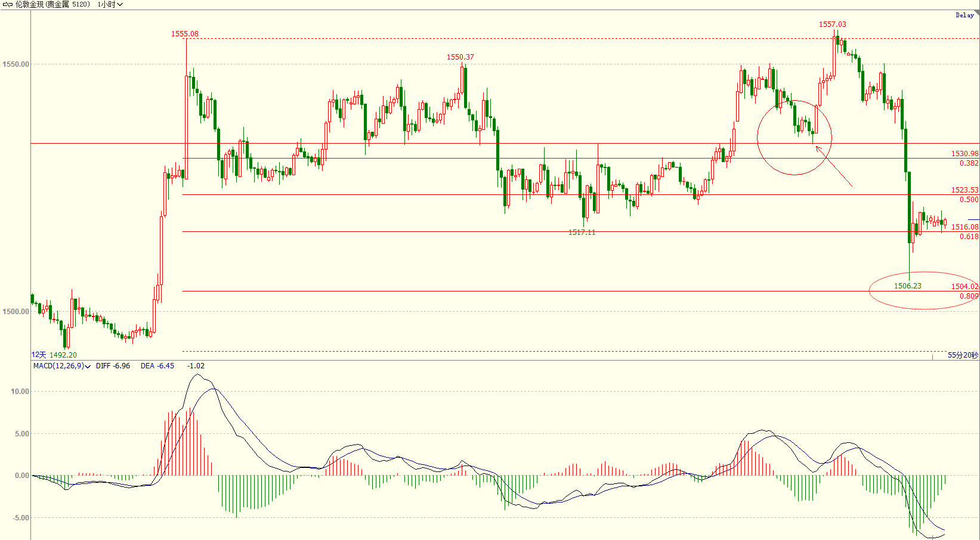Image resolution: width=980 pixels, height=540 pixels.
Task: Click the 1516.08 Fibonacci level label
Action: coord(965,227)
